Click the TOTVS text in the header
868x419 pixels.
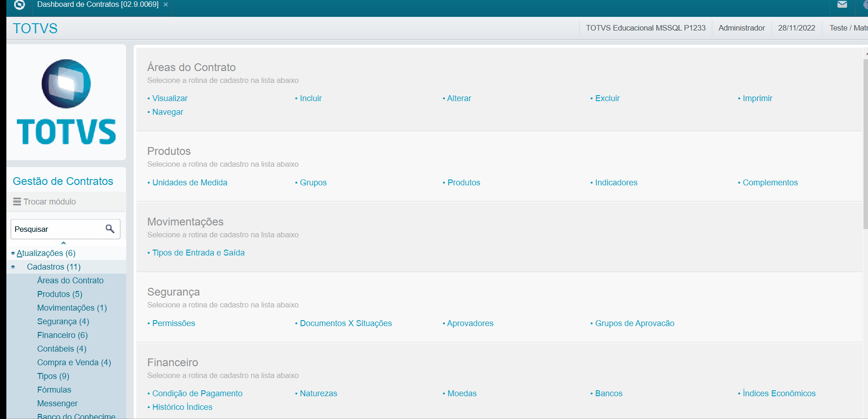(x=35, y=28)
